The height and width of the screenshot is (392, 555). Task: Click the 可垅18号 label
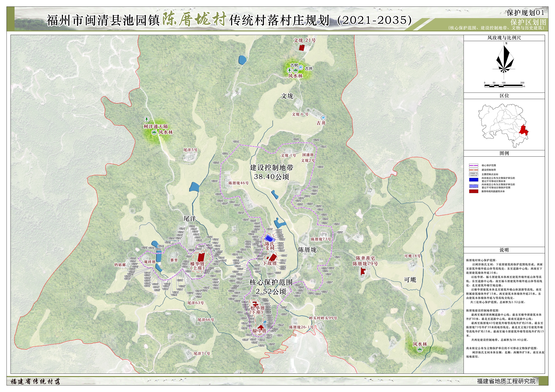tap(412, 256)
